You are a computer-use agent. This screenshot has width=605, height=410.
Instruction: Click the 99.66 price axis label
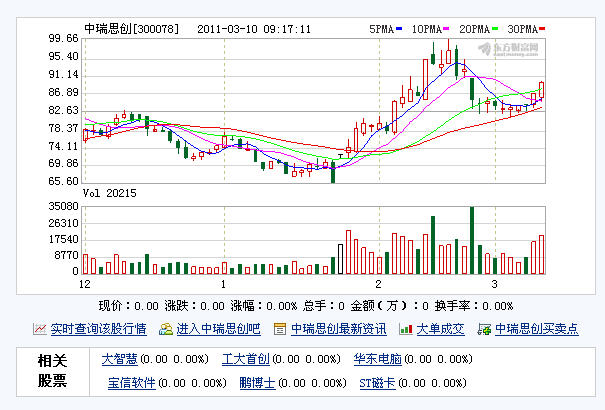pos(63,39)
